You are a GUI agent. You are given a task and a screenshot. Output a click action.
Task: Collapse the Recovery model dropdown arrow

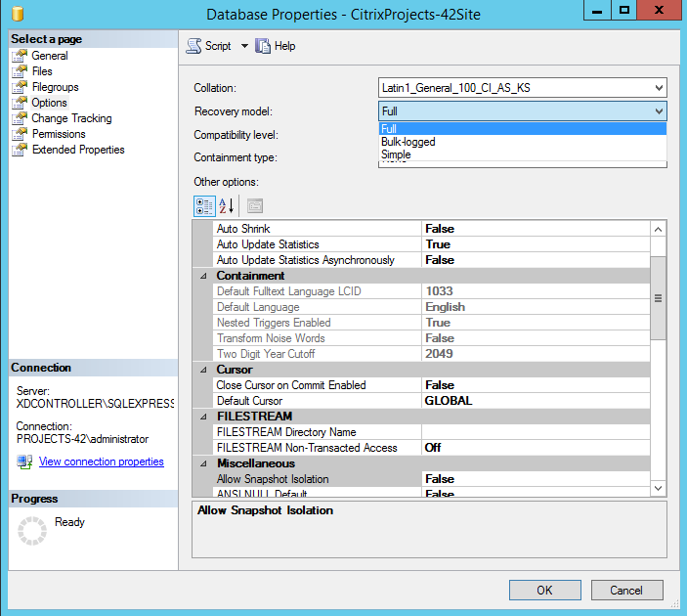pyautogui.click(x=659, y=111)
